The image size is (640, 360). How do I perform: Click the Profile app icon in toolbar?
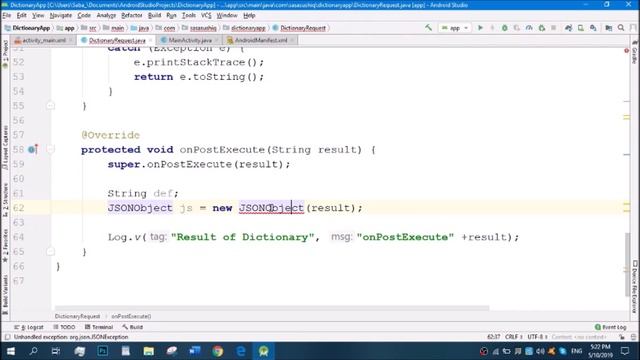[x=529, y=28]
